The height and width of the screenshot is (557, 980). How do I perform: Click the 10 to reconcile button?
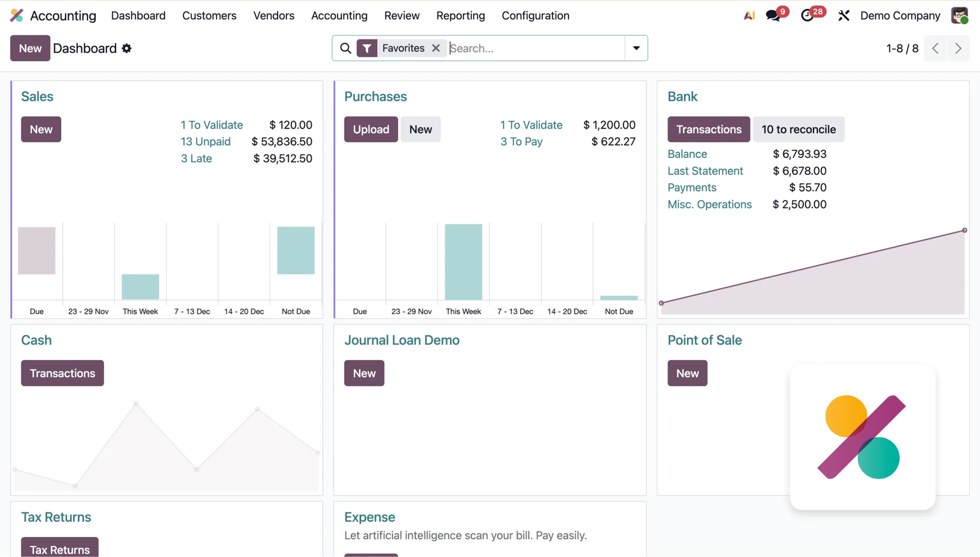pyautogui.click(x=799, y=130)
